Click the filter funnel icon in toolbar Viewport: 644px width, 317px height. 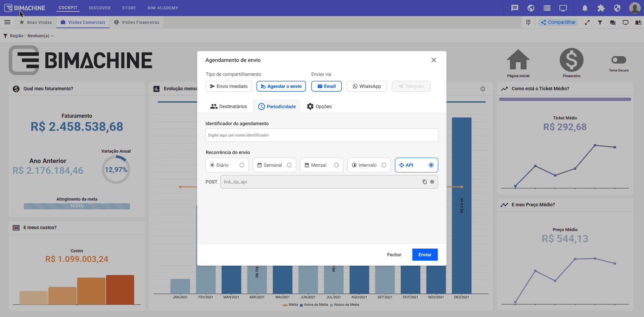pyautogui.click(x=600, y=22)
